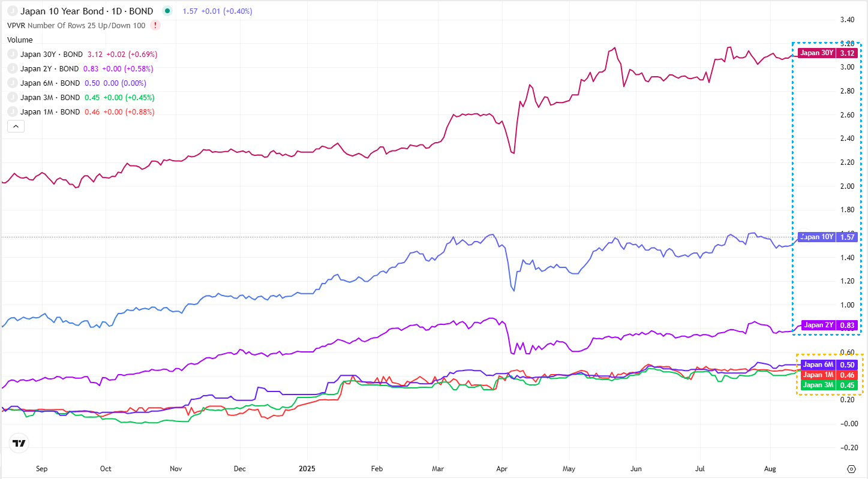Click the TradingView logo icon

tap(19, 444)
